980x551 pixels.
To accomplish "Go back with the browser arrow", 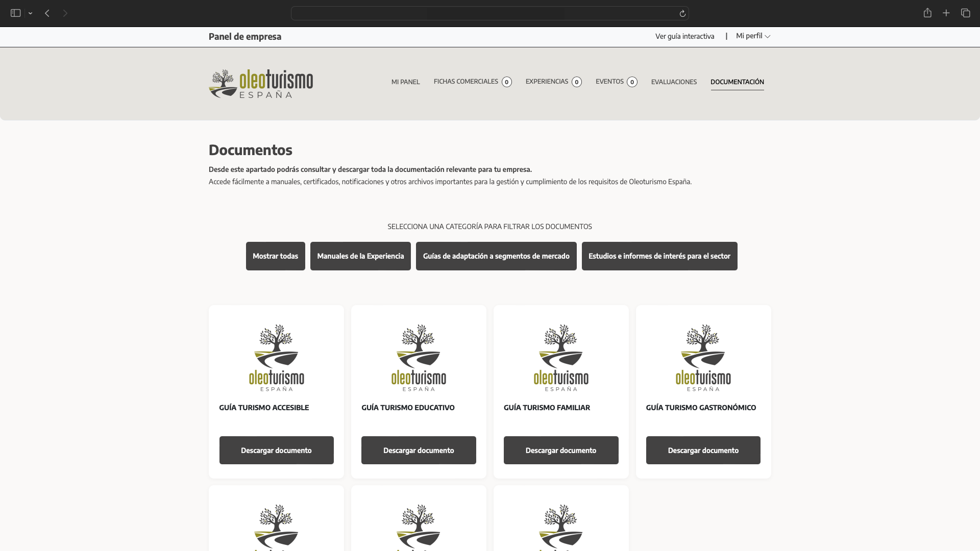I will point(47,13).
